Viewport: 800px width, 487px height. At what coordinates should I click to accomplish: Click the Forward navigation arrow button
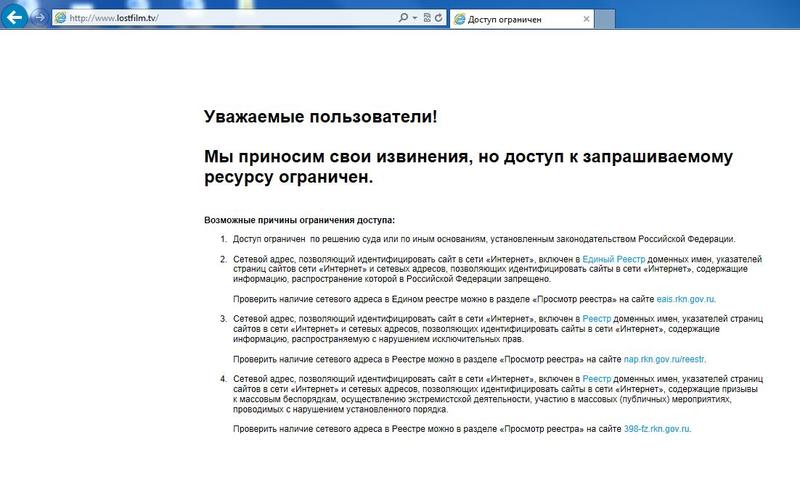(x=39, y=17)
